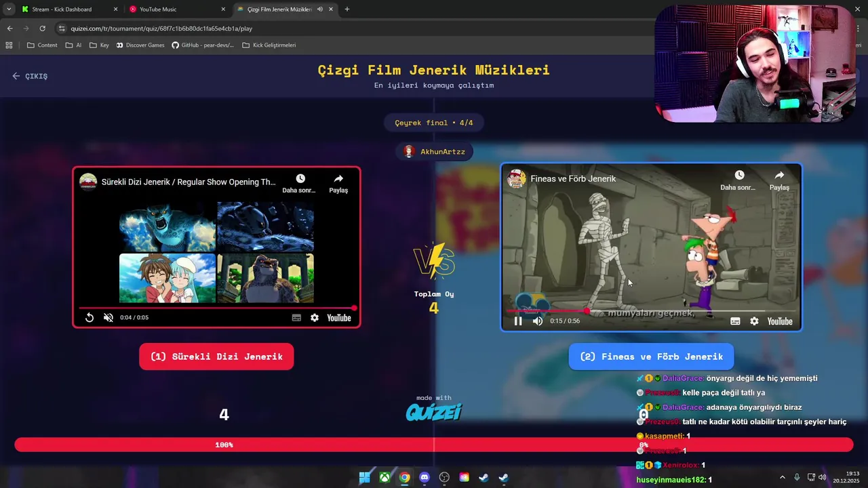Viewport: 868px width, 488px height.
Task: Unmute the Sürekli Dizi Jenerik video
Action: 108,317
